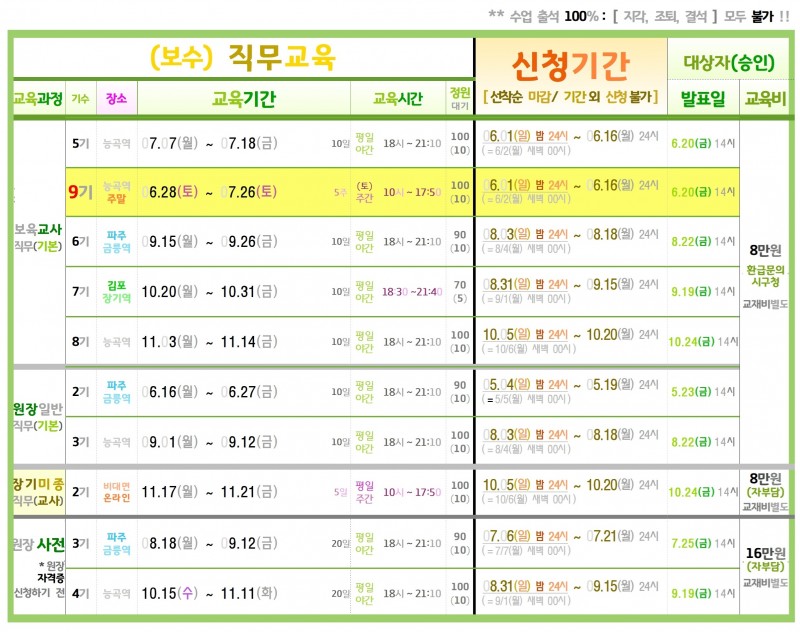
Task: Click the 16만원 (자부담) fee cell
Action: coord(764,560)
